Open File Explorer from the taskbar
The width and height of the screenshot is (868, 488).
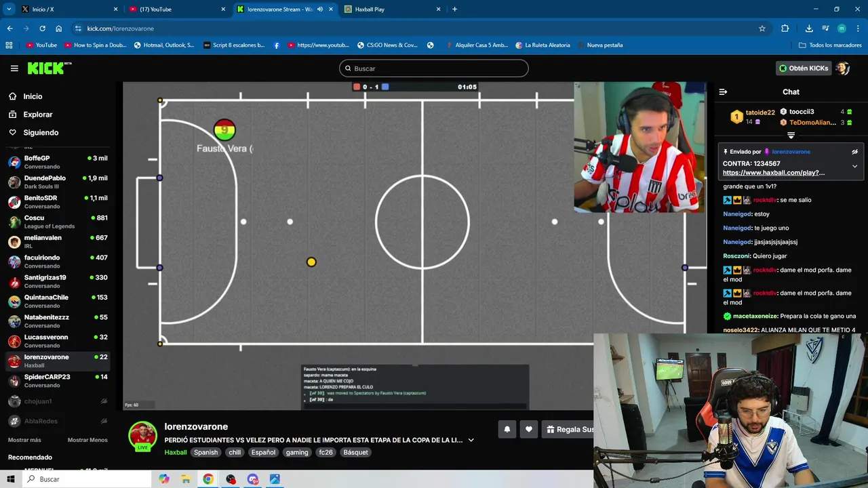coord(186,479)
